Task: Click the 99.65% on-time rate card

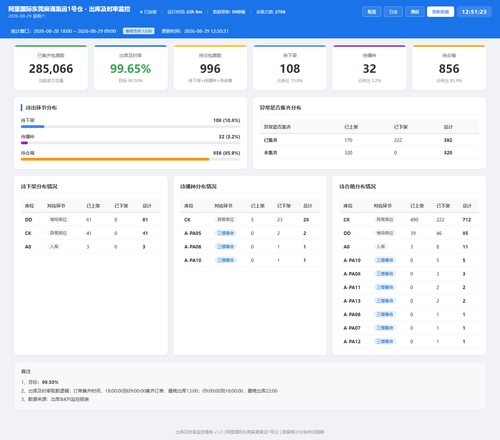Action: coord(130,68)
